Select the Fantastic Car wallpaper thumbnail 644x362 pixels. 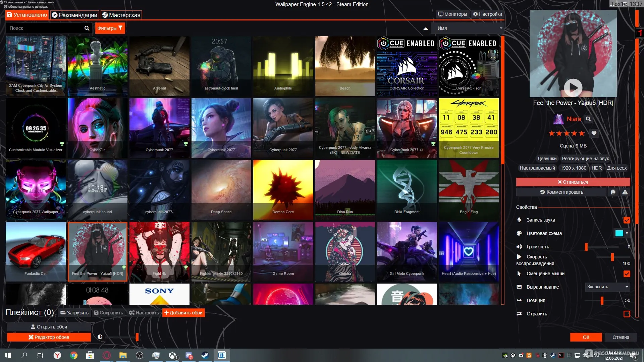coord(36,251)
